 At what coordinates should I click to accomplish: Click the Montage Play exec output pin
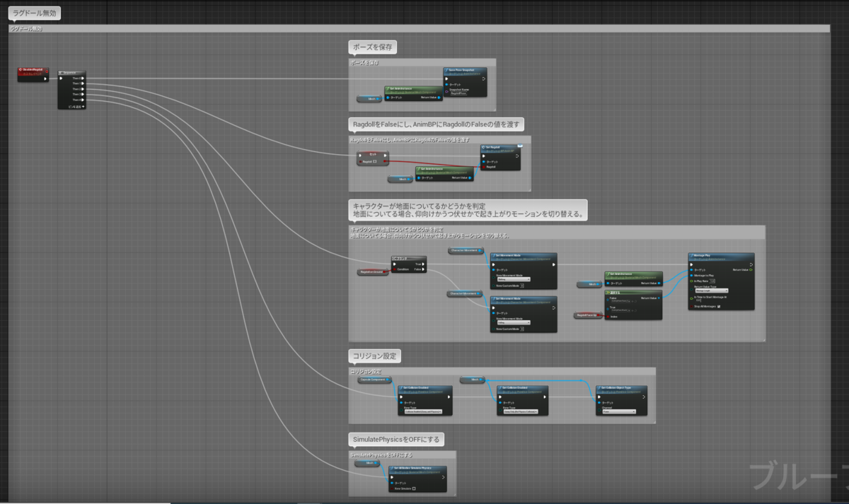(x=751, y=264)
